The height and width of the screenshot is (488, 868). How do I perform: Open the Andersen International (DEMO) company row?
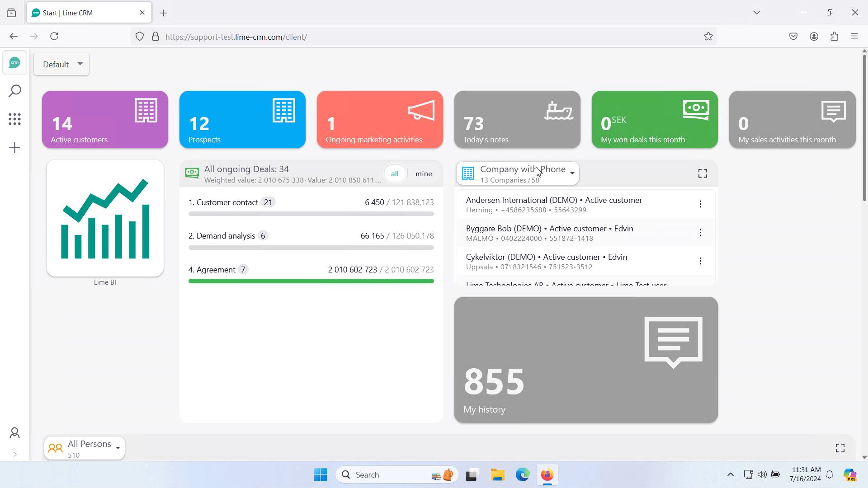tap(586, 204)
